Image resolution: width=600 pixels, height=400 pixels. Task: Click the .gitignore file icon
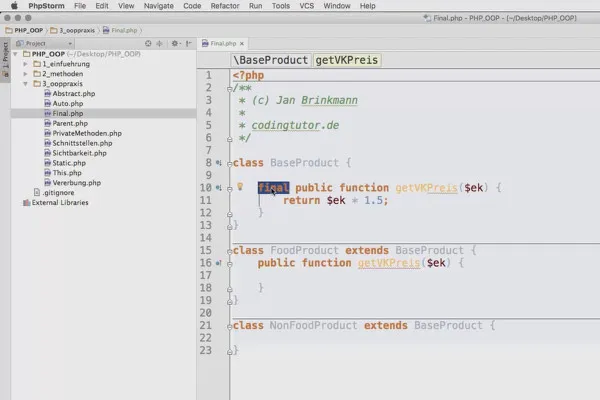[x=37, y=193]
